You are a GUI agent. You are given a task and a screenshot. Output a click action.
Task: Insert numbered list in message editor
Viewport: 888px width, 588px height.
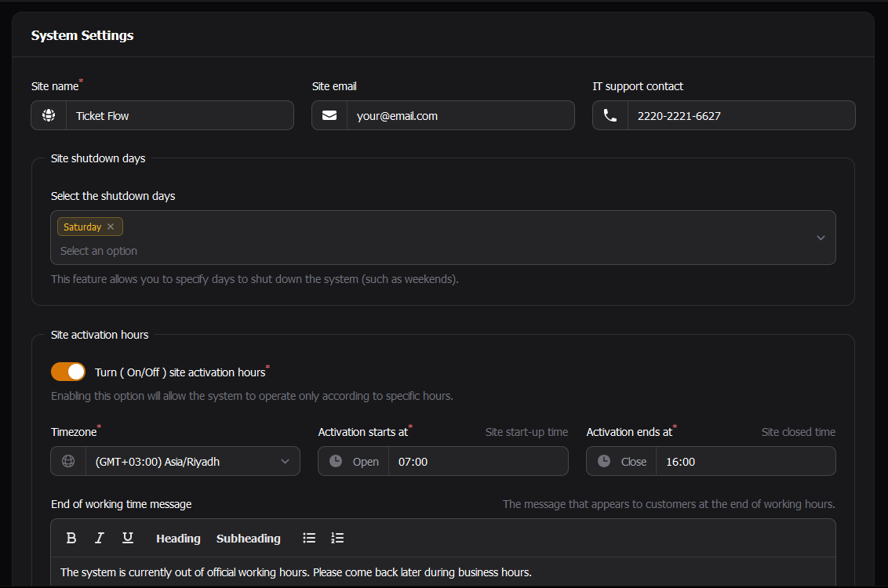pyautogui.click(x=337, y=538)
